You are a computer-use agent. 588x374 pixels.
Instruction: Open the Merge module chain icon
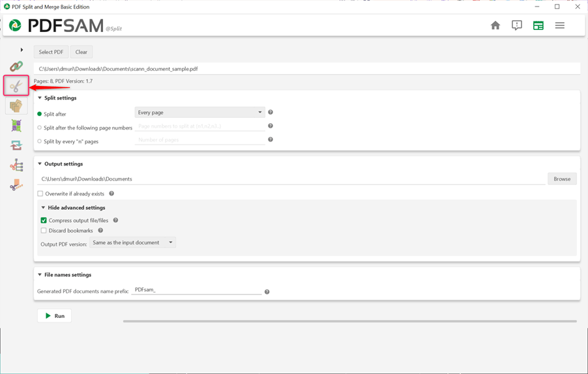point(16,66)
